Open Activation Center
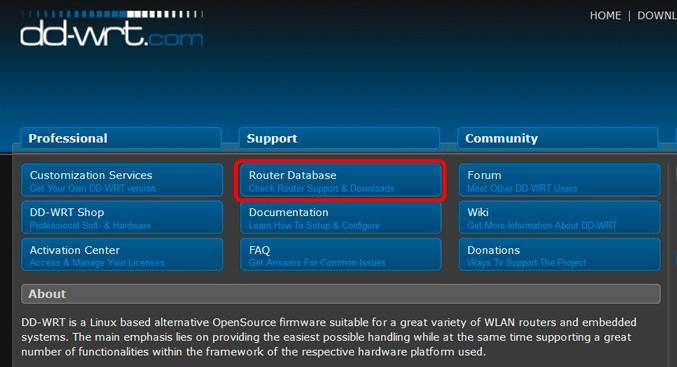677x367 pixels. [x=122, y=254]
